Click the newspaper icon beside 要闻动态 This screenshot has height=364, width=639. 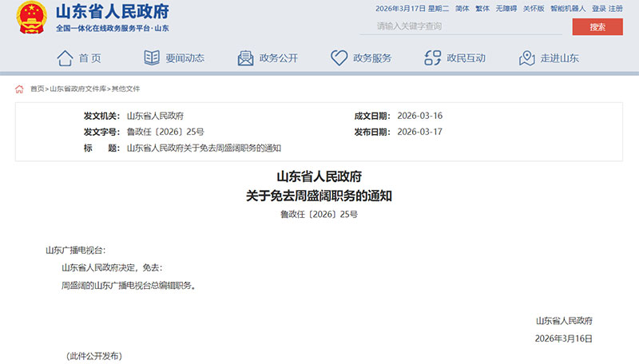152,57
